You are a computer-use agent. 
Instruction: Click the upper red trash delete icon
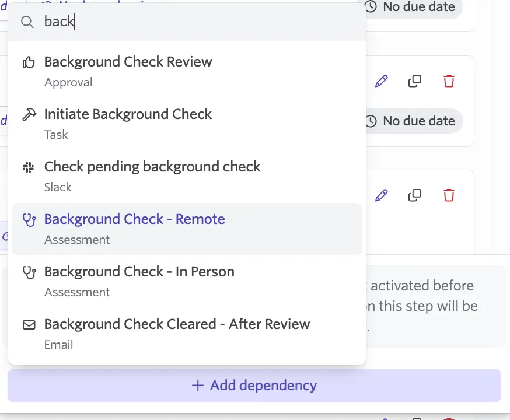coord(449,81)
